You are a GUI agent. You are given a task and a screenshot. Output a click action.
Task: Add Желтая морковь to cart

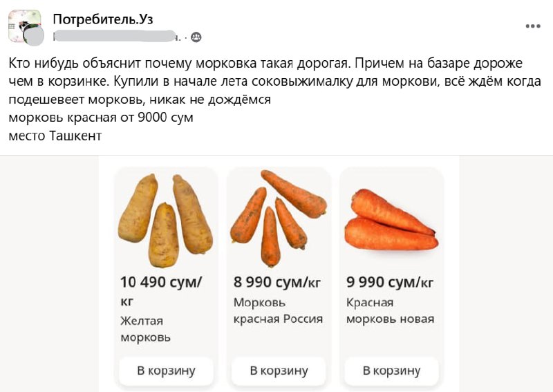[x=166, y=371]
